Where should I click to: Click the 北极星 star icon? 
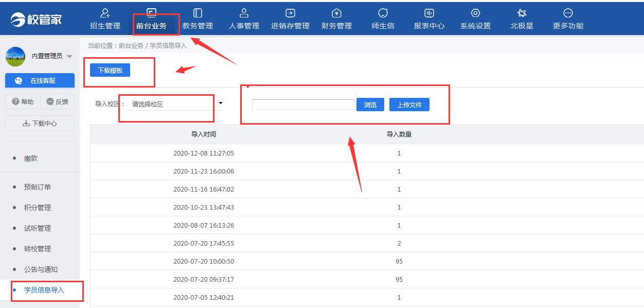522,13
